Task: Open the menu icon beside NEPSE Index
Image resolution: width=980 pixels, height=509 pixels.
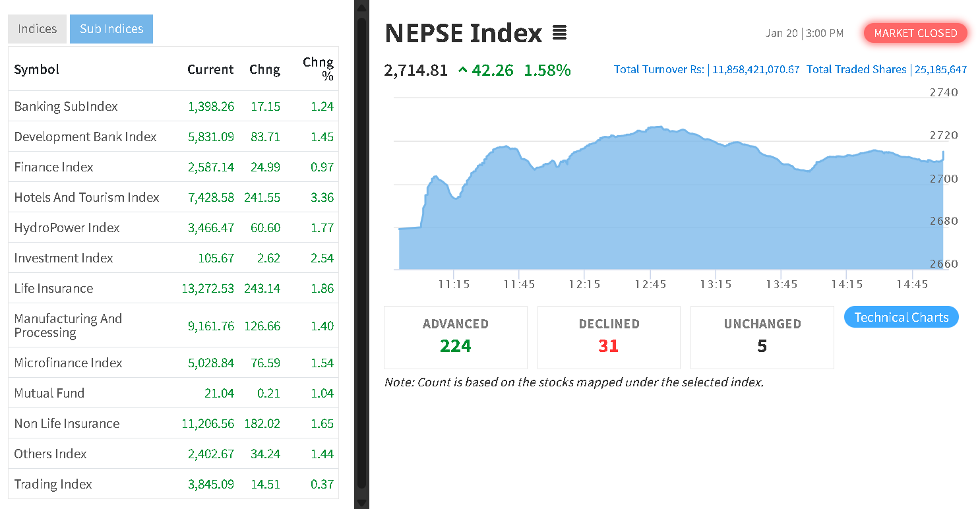Action: point(559,33)
